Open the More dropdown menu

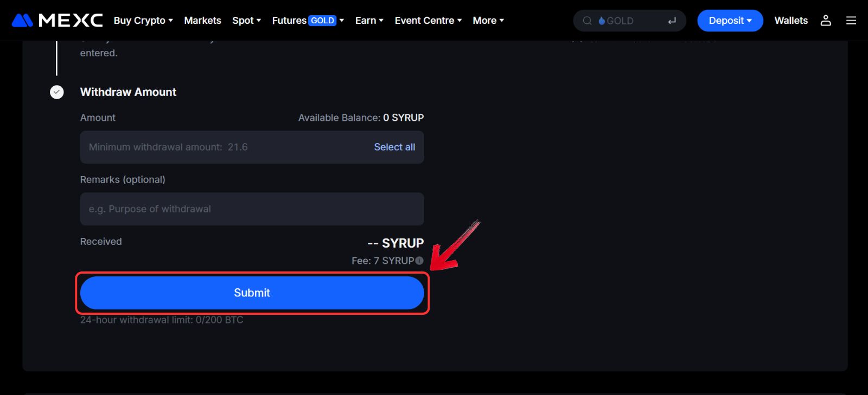[488, 21]
